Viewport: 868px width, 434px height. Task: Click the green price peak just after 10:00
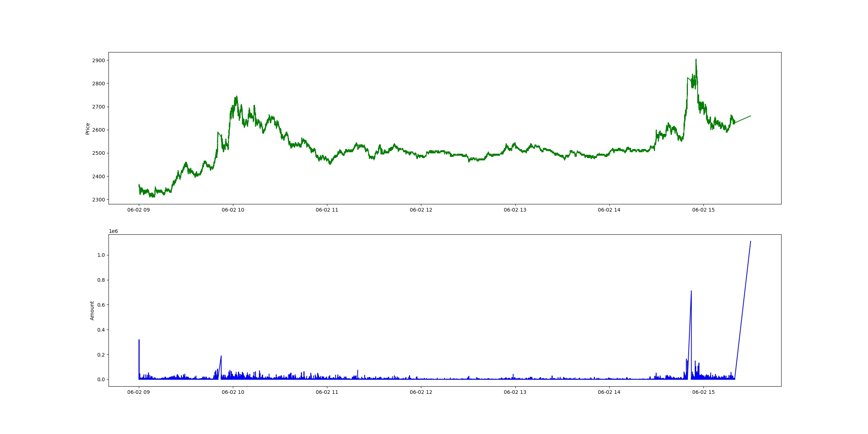[x=237, y=97]
